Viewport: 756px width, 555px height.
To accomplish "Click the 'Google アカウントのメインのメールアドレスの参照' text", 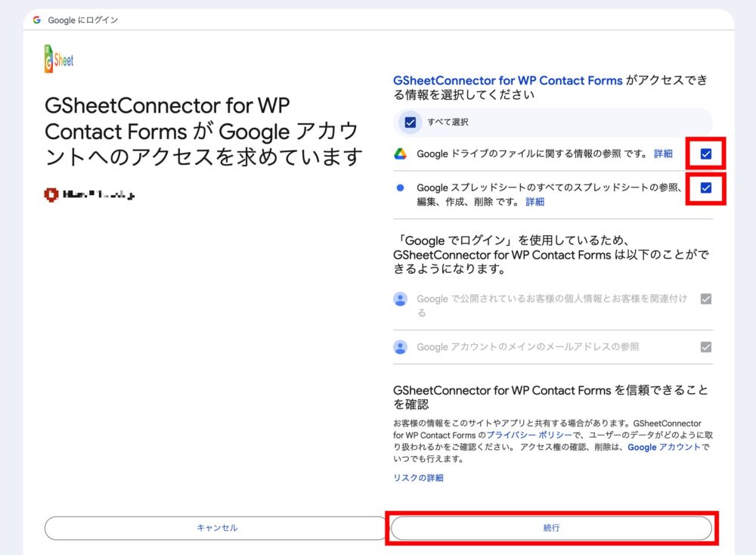I will tap(528, 347).
